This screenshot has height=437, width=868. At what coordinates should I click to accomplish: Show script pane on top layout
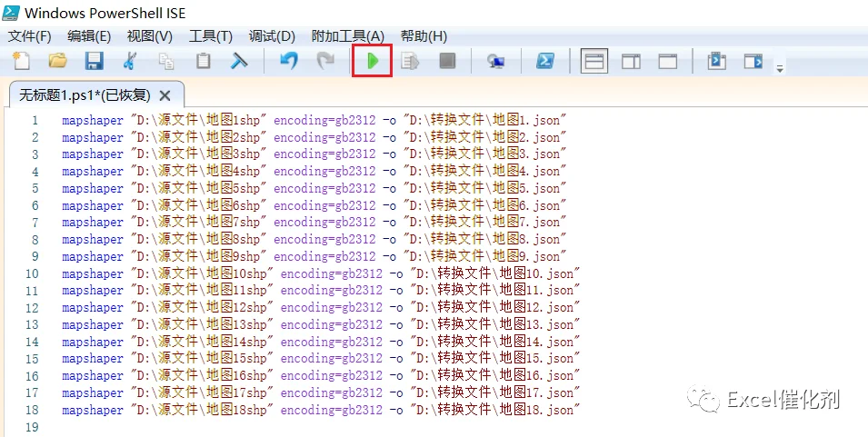point(594,61)
